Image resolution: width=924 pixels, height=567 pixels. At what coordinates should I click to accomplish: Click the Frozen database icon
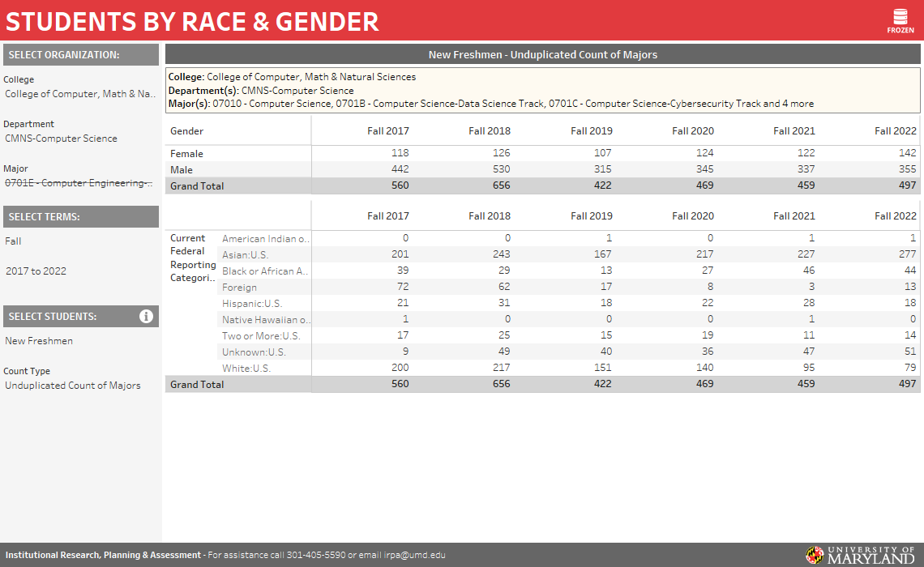[x=900, y=18]
